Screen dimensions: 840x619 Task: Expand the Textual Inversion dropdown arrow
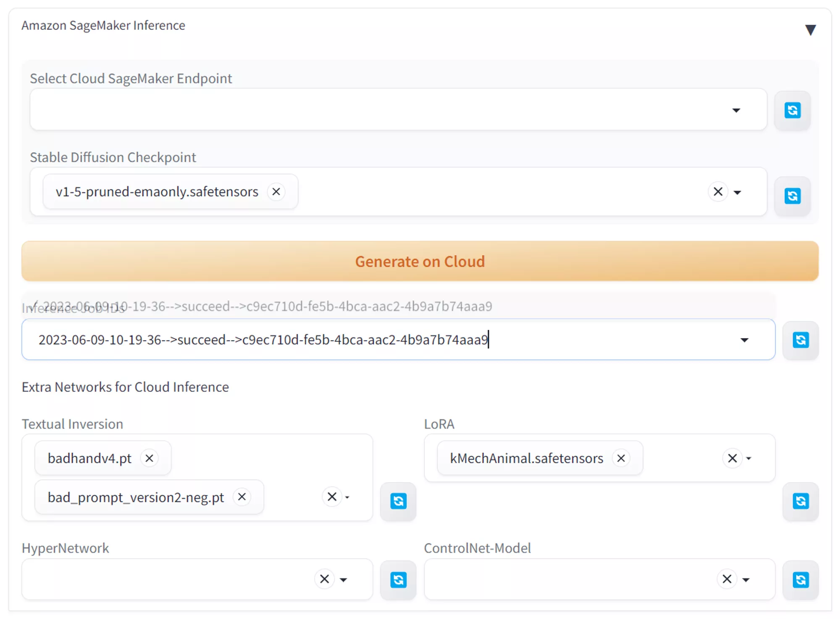click(347, 497)
